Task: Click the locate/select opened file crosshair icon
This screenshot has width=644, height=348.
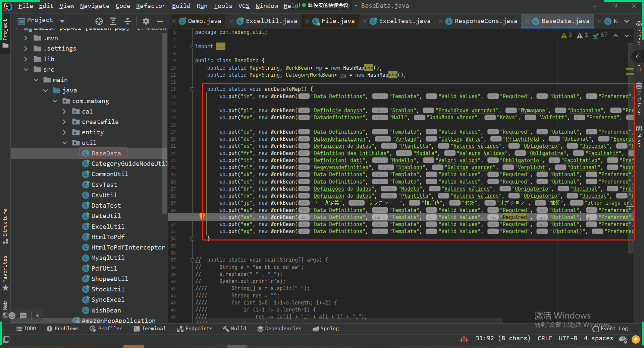Action: [99, 21]
